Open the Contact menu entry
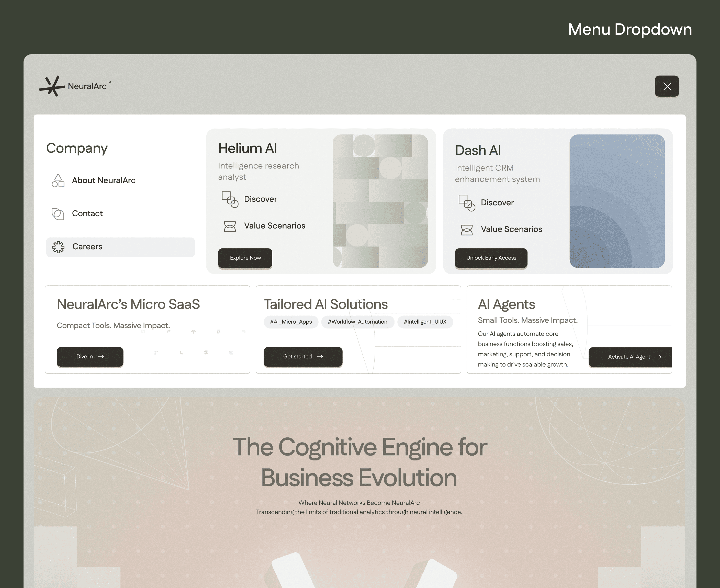This screenshot has width=720, height=588. 87,214
